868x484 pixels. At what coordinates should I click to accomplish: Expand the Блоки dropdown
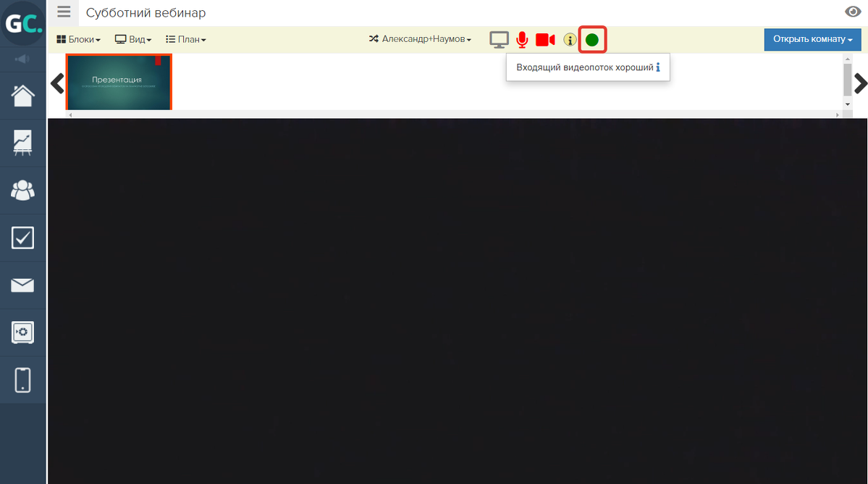pyautogui.click(x=78, y=40)
